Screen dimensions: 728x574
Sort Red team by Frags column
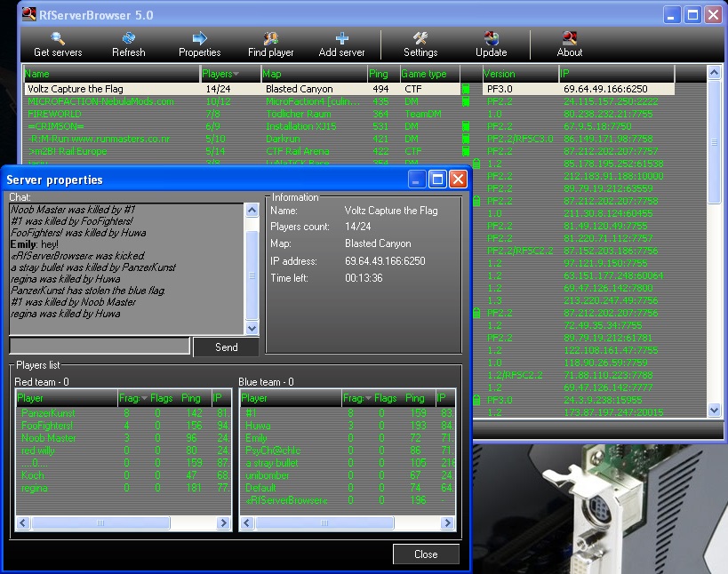(132, 398)
